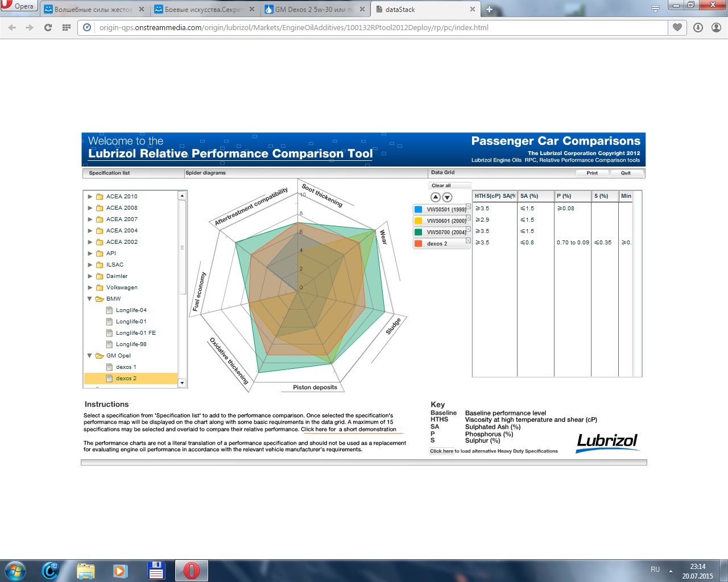728x582 pixels.
Task: Open a new browser tab
Action: pos(489,9)
